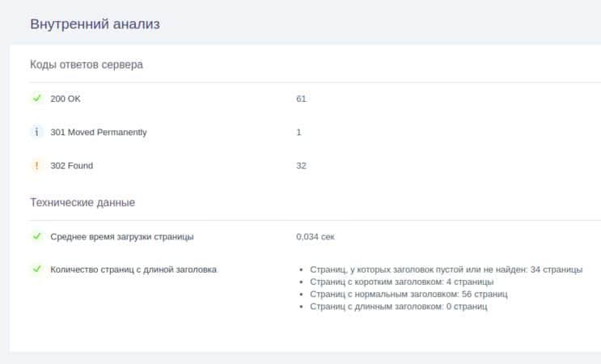Click the 301 Moved Permanently label

[99, 132]
